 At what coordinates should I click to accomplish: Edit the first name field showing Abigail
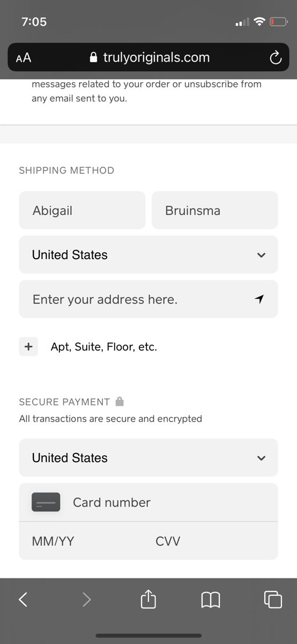(x=82, y=210)
